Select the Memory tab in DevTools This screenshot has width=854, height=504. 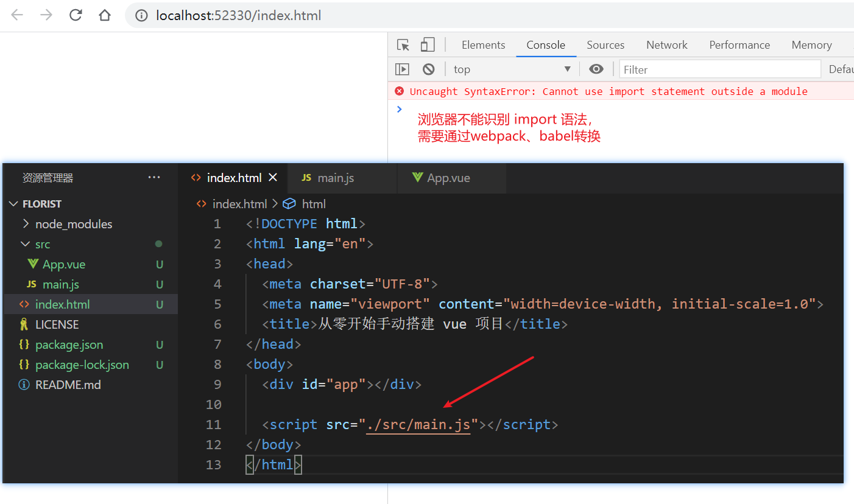[x=811, y=45]
